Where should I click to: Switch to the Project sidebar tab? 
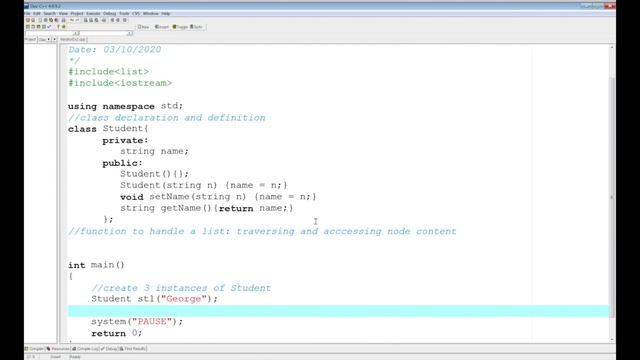[30, 39]
